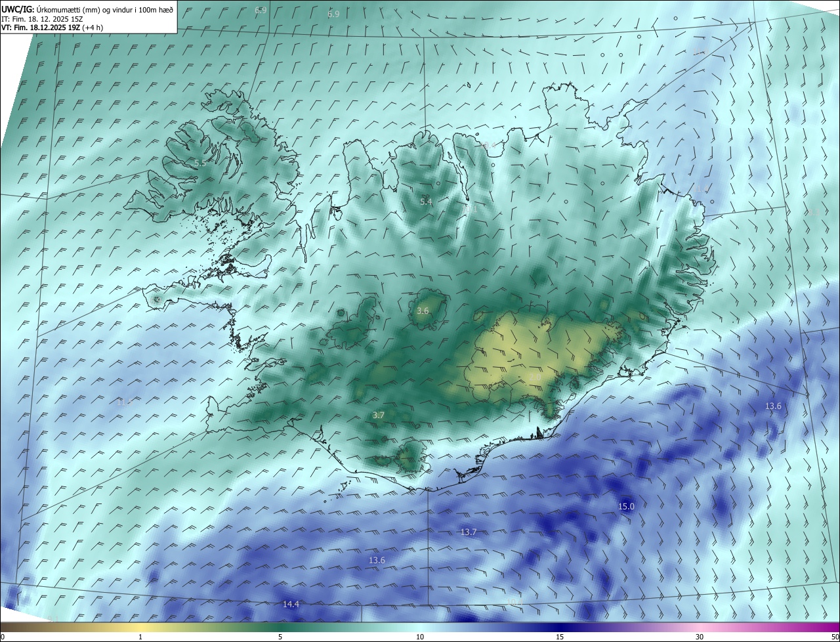
Task: Click the 50 tick on the color scale
Action: click(x=834, y=637)
